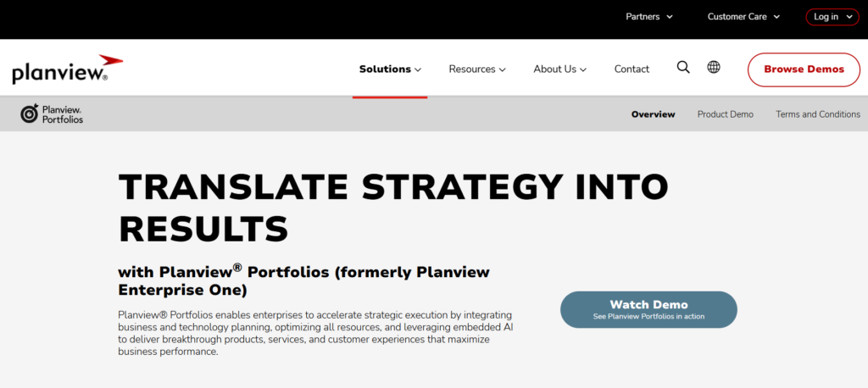Click the arrow beside Log in

tap(848, 17)
